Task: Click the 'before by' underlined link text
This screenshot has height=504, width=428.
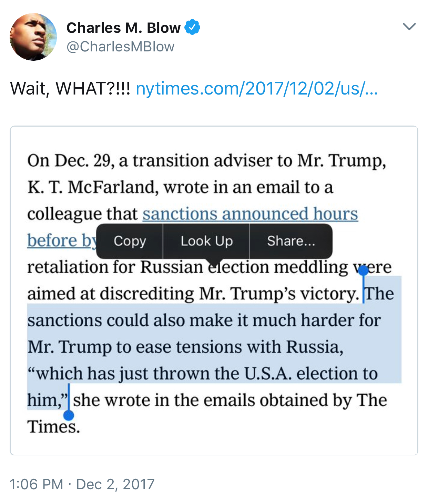Action: pos(62,240)
